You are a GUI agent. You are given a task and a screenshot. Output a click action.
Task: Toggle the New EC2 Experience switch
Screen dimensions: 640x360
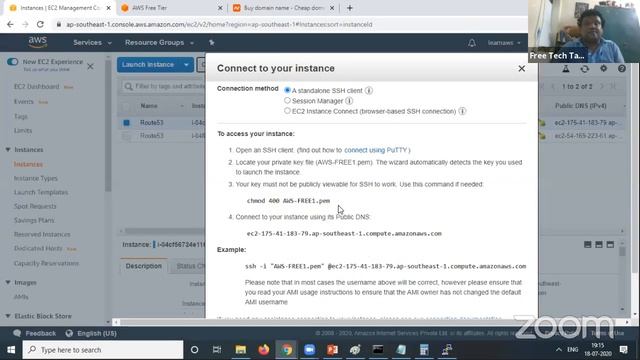point(13,62)
